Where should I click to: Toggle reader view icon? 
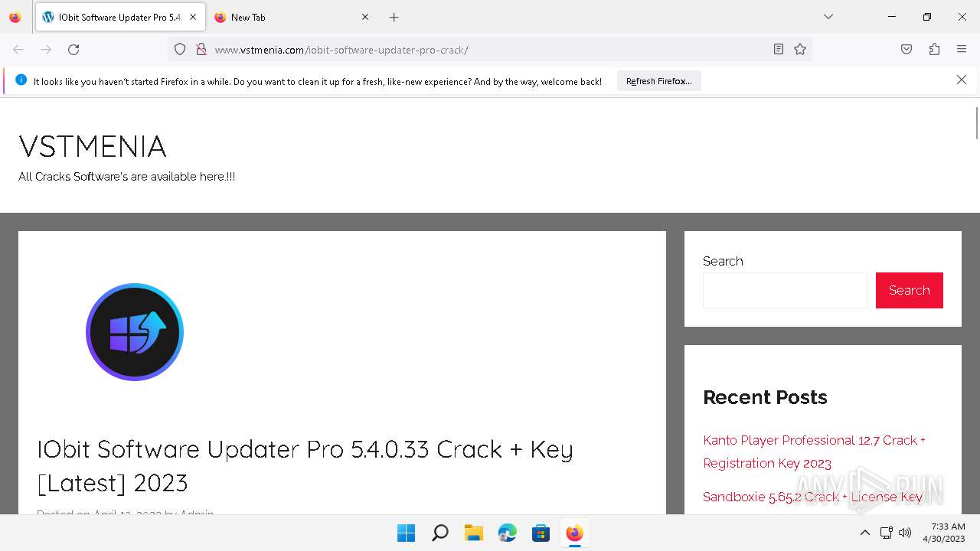779,50
